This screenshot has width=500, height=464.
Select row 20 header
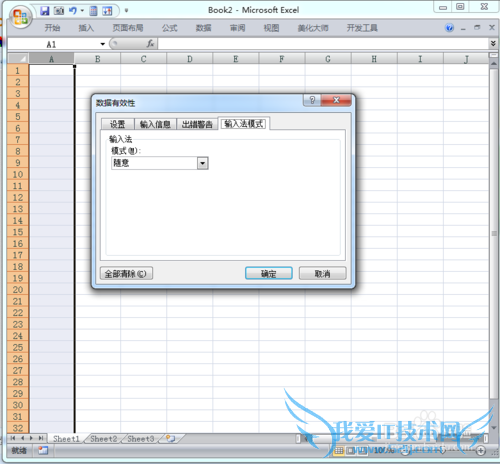[x=18, y=290]
